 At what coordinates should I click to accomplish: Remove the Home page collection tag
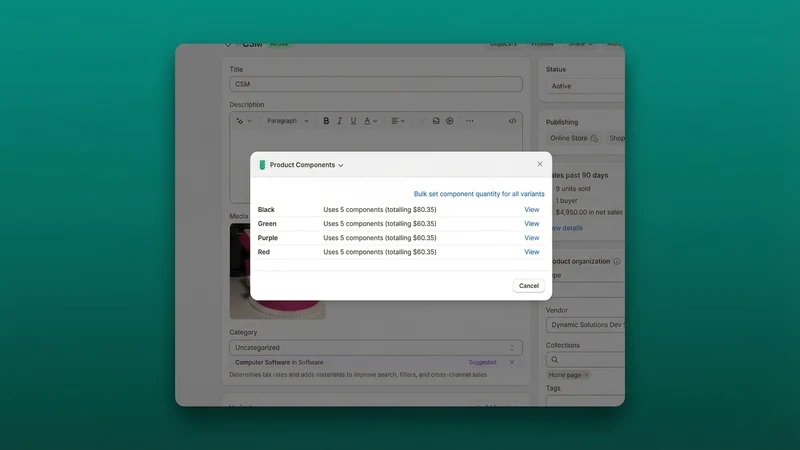pos(587,375)
